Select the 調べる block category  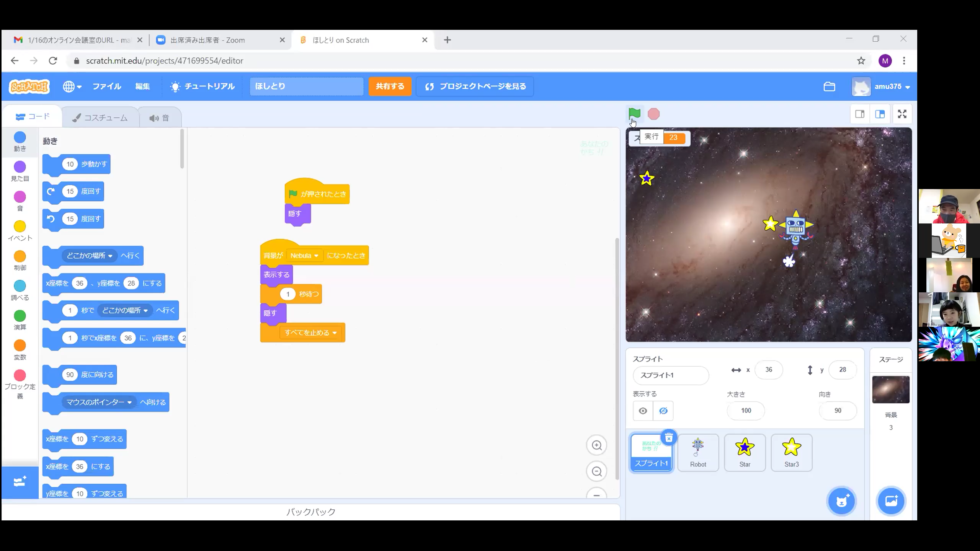coord(20,290)
